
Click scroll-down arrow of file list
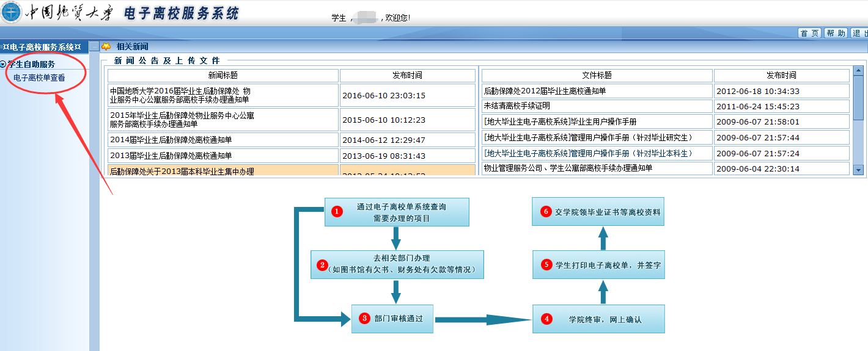pyautogui.click(x=858, y=170)
